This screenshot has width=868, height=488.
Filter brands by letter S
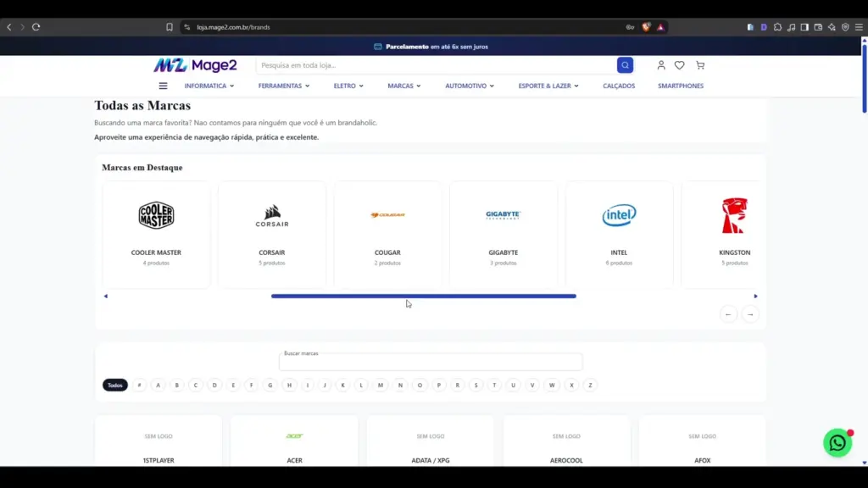point(476,385)
